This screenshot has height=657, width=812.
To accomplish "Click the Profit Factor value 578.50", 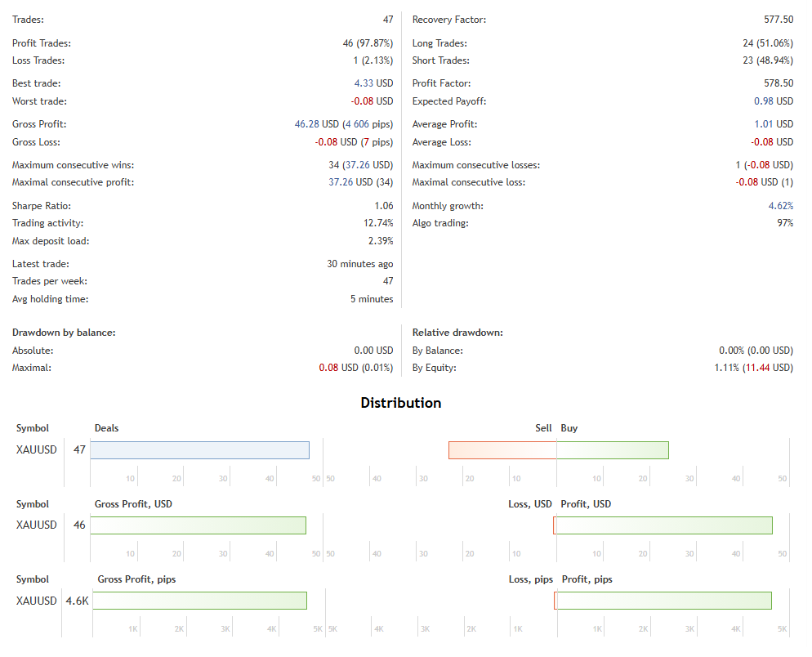I will (777, 83).
